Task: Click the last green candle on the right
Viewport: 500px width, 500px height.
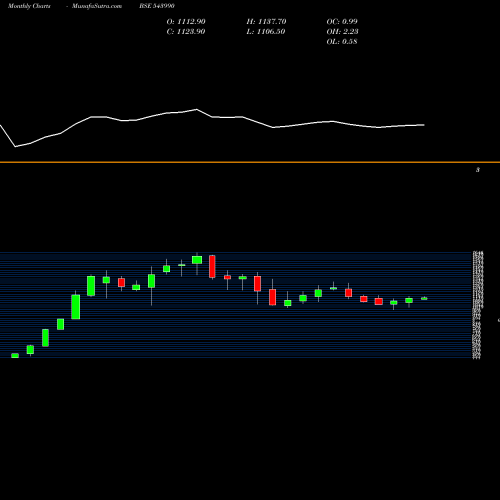Action: tap(424, 298)
